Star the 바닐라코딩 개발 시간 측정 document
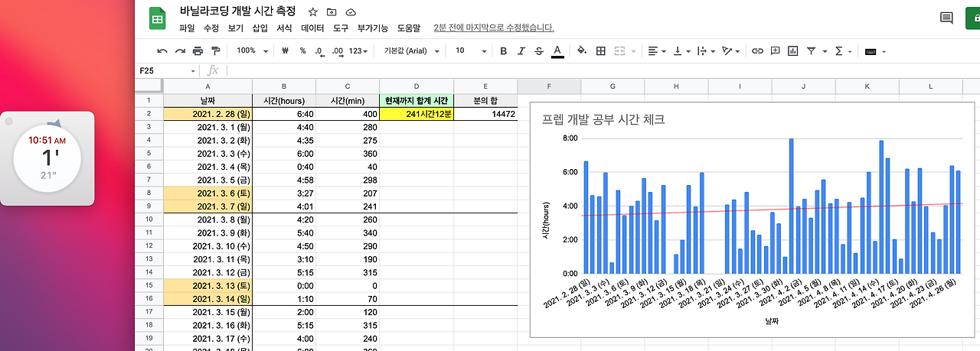This screenshot has height=351, width=980. pos(313,12)
